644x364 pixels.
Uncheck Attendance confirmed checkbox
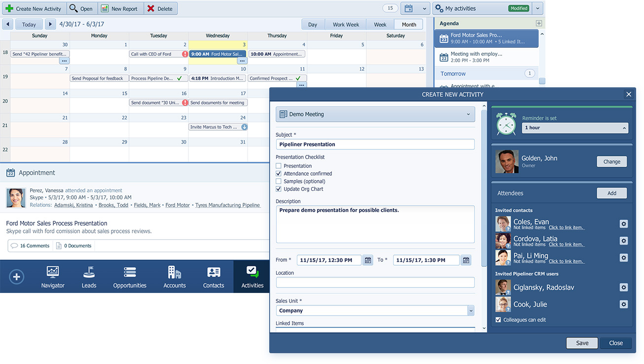pyautogui.click(x=279, y=174)
